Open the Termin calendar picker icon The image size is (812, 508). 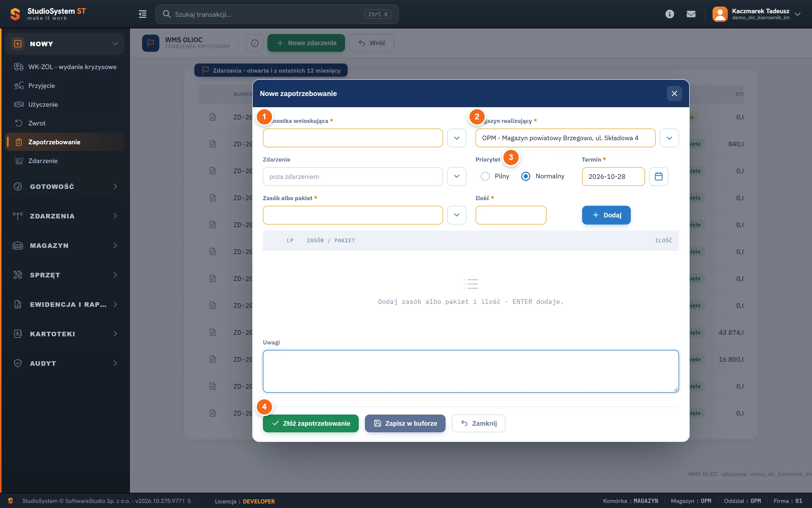658,176
